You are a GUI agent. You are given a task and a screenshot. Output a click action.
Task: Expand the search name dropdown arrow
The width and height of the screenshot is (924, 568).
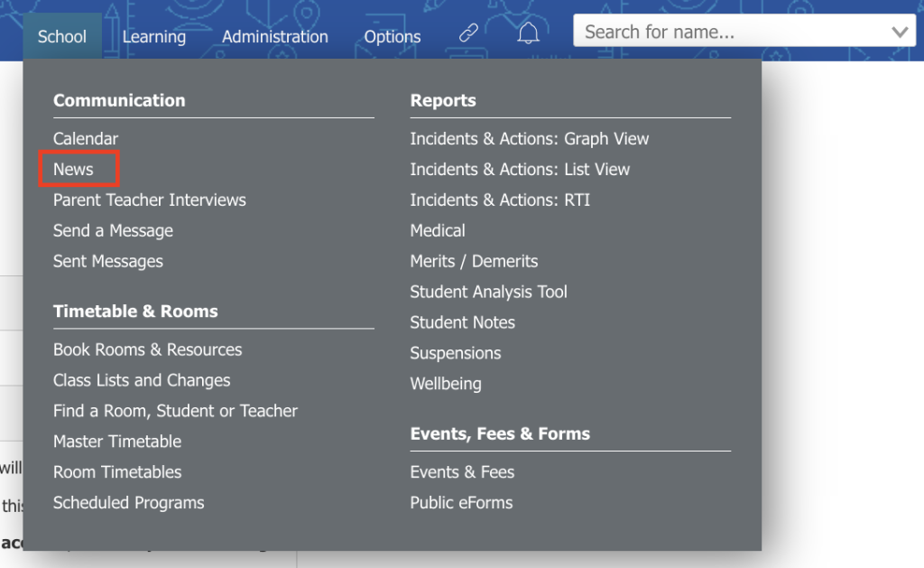tap(900, 32)
